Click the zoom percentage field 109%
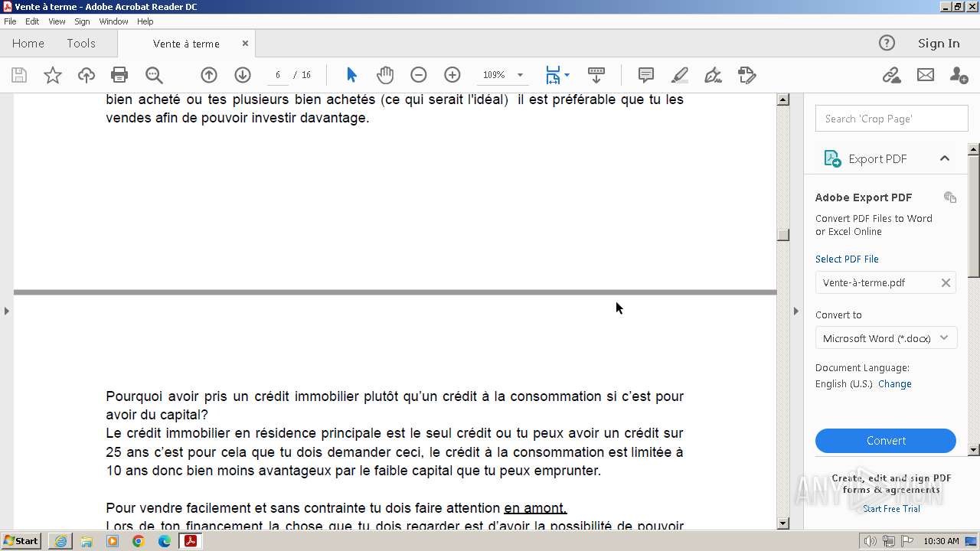 point(494,75)
